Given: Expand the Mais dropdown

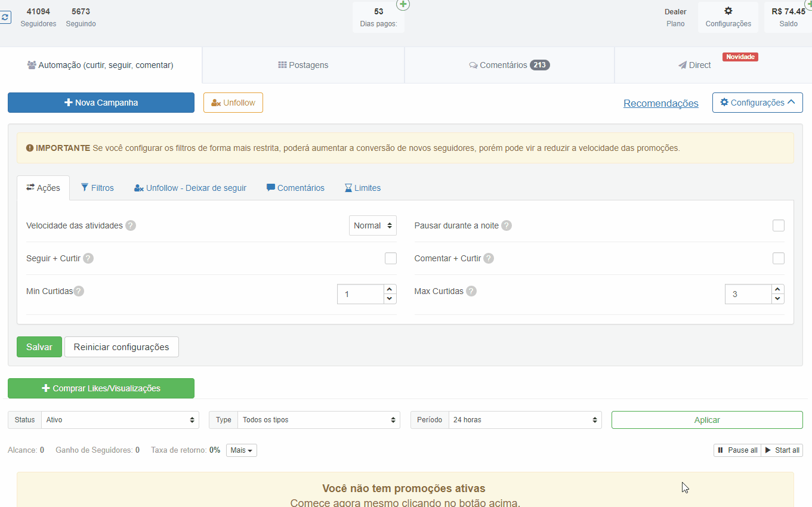Looking at the screenshot, I should point(242,450).
